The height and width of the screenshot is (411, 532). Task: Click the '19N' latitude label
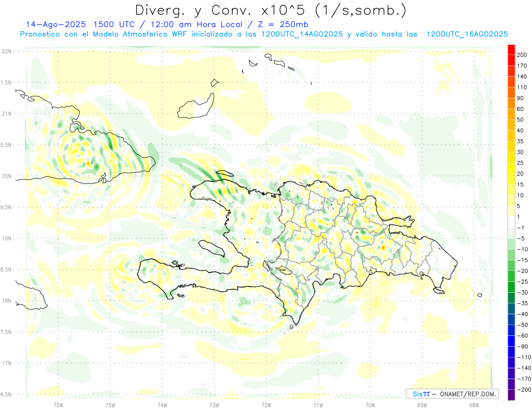pyautogui.click(x=7, y=238)
